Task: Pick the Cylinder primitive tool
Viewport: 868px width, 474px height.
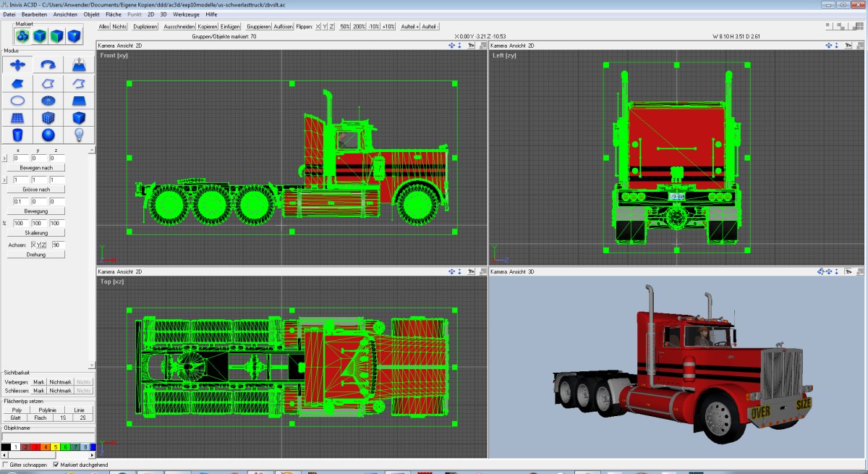Action: click(18, 135)
